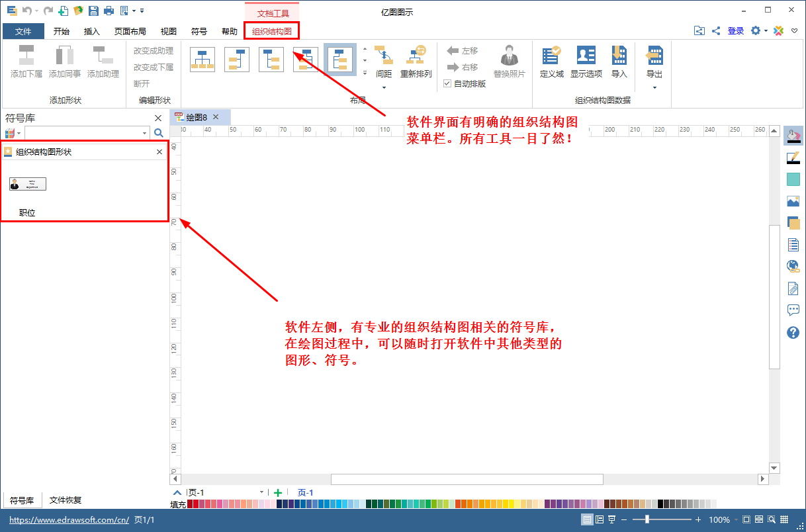
Task: Click the Redo arrow in quick access toolbar
Action: click(48, 11)
